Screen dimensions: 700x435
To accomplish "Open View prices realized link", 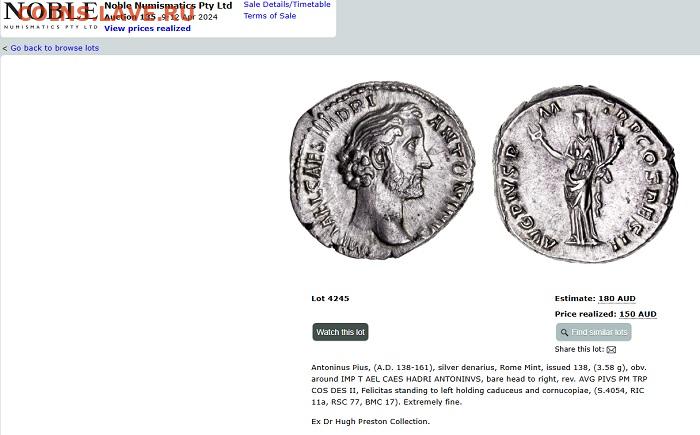I will tap(147, 28).
